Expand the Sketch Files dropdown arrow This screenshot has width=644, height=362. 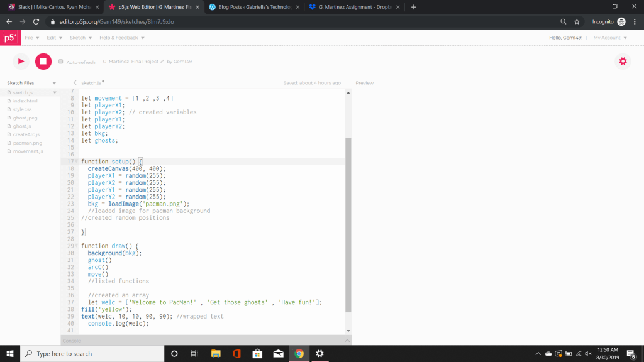pos(54,83)
